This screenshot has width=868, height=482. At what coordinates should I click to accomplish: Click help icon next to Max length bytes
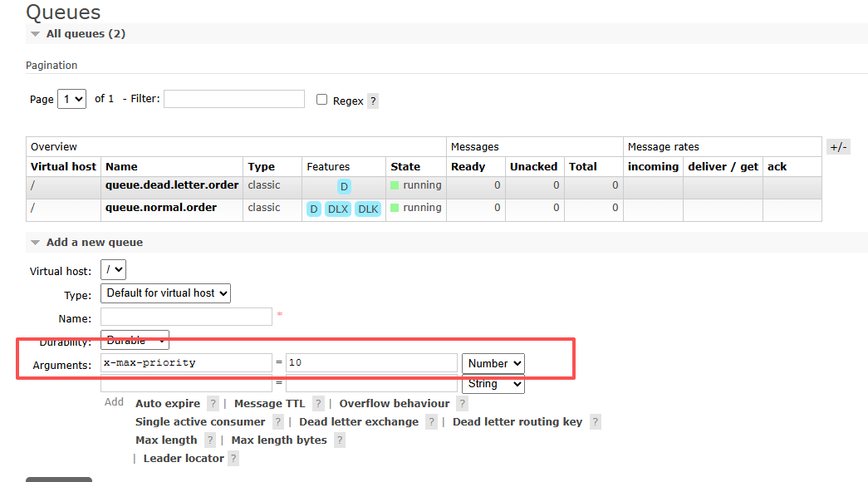340,440
